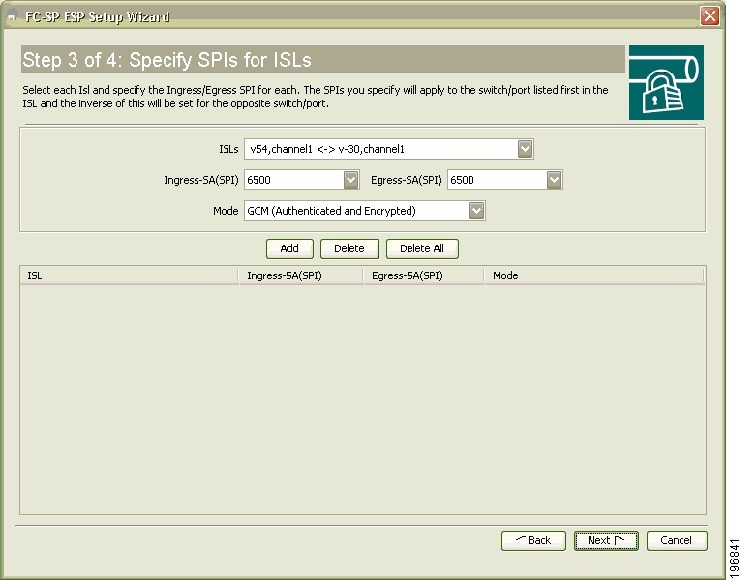Go back with the Back button
Viewport: 741px width, 580px height.
pyautogui.click(x=533, y=540)
